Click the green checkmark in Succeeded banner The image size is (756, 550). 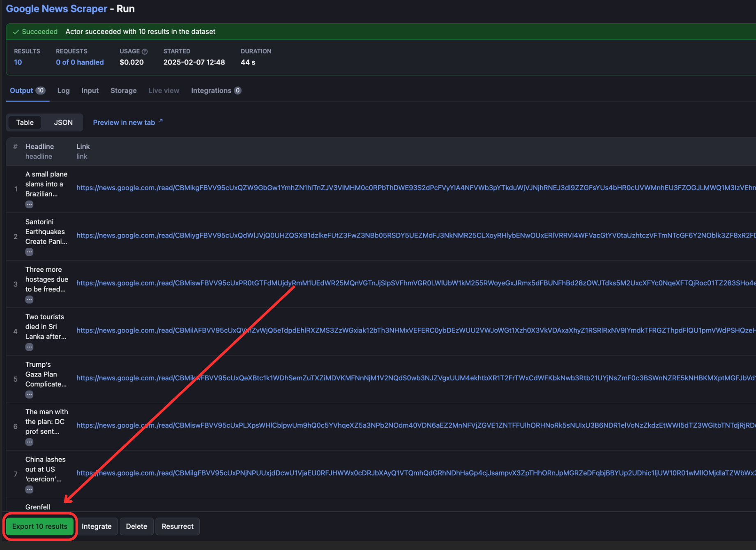16,31
